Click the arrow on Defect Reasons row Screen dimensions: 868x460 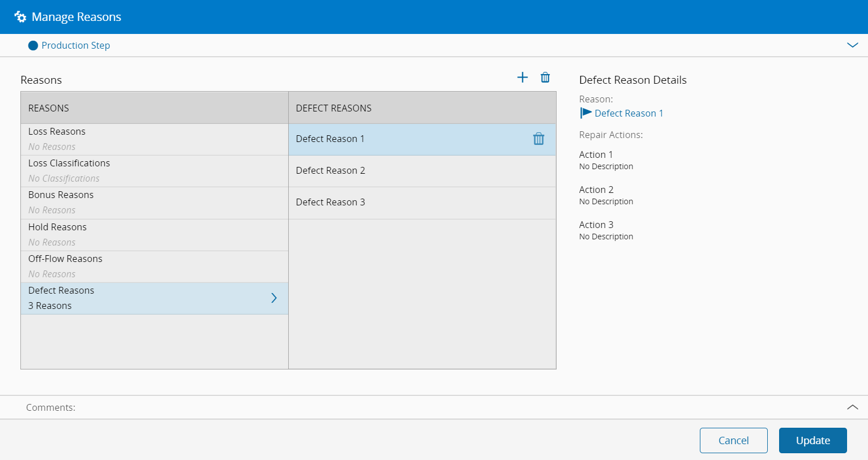coord(274,298)
